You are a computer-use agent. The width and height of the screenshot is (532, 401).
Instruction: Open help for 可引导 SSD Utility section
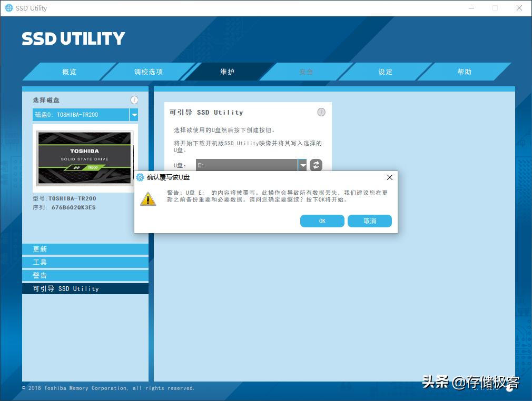click(x=321, y=112)
